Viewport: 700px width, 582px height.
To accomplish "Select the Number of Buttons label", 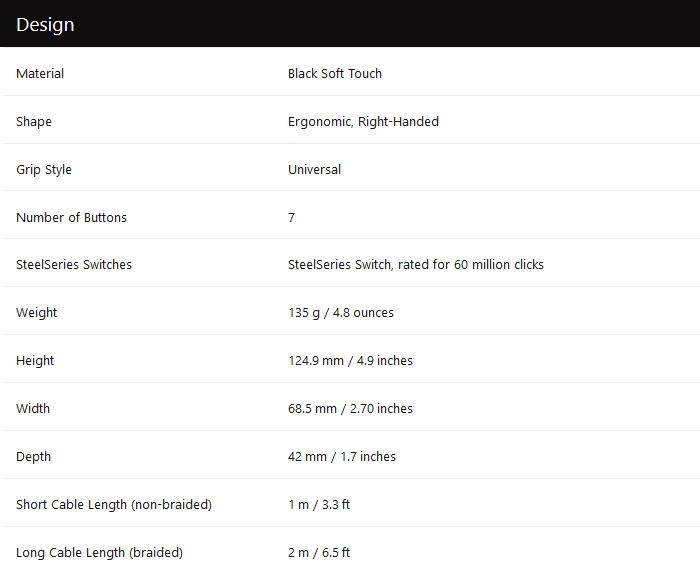I will pos(71,217).
